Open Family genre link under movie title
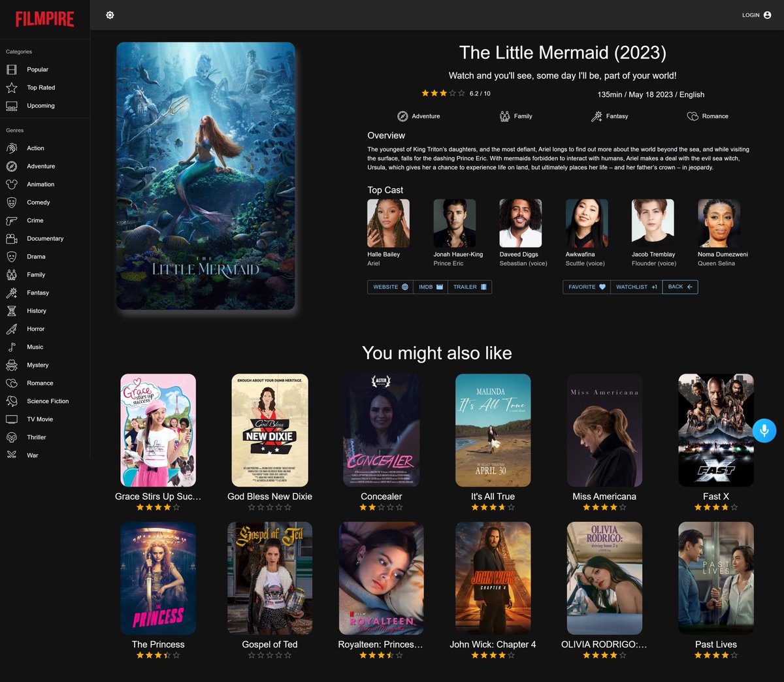 tap(516, 116)
